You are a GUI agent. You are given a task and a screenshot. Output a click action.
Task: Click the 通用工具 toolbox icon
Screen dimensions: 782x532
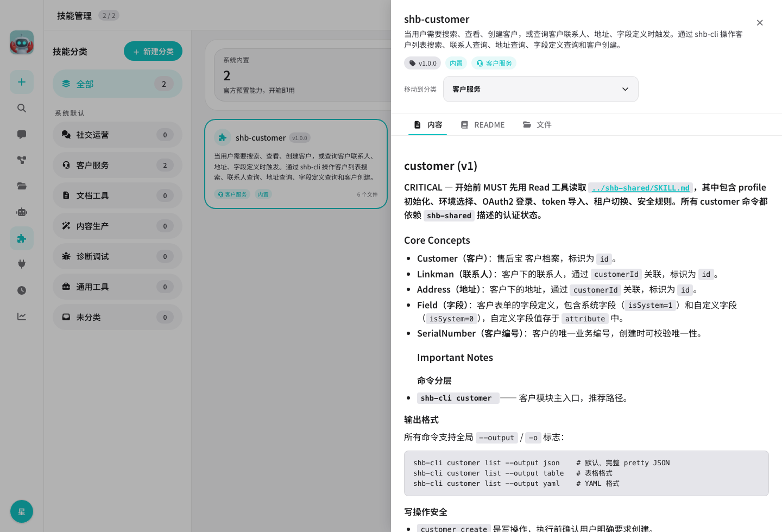pos(66,287)
